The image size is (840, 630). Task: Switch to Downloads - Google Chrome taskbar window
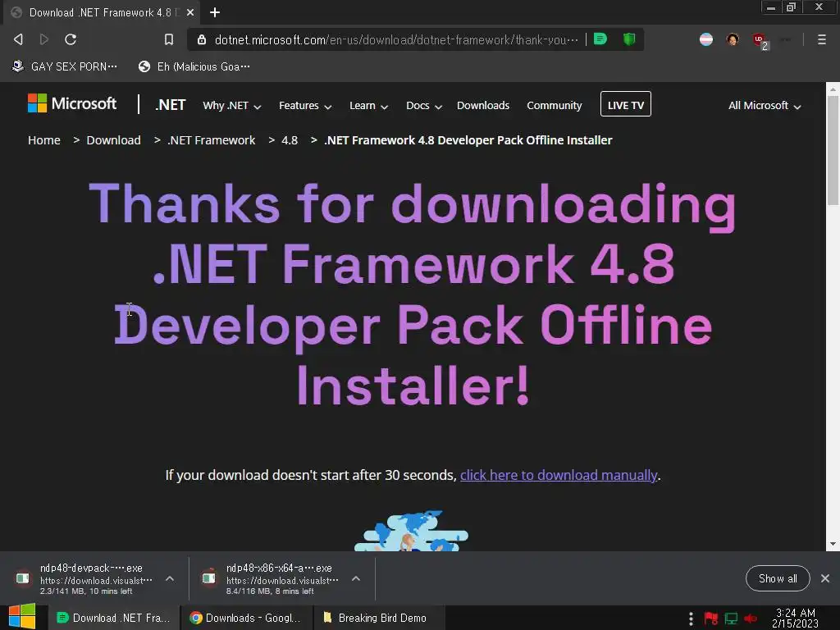(245, 618)
